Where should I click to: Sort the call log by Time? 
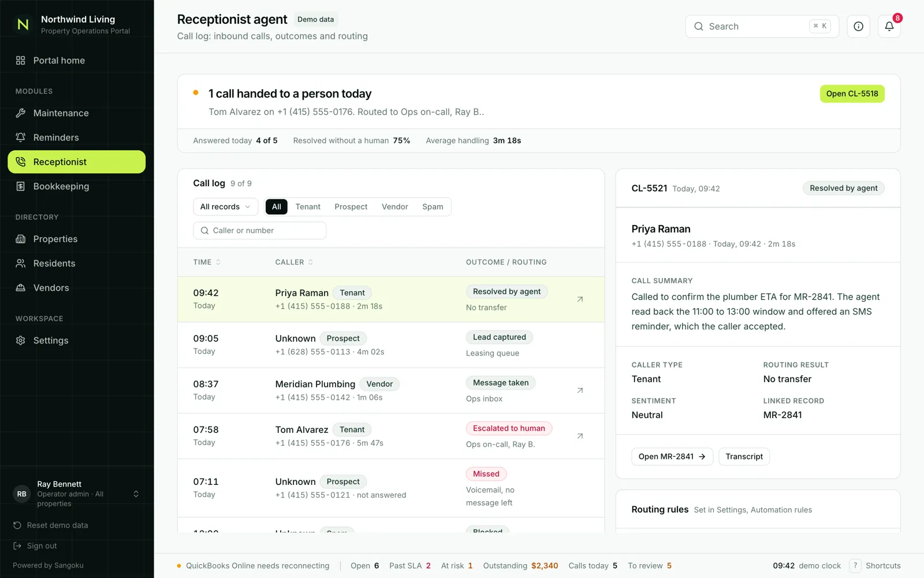tap(207, 262)
